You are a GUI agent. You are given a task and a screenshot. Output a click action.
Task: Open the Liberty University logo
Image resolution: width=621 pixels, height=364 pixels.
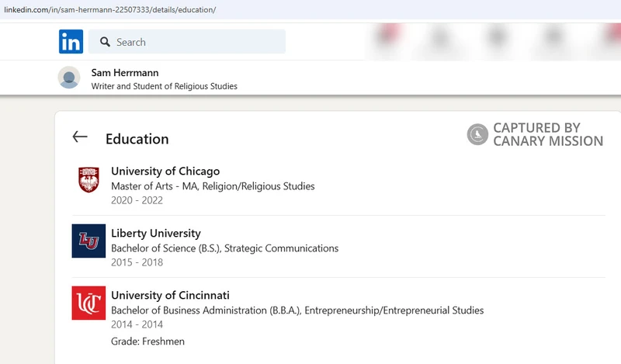(88, 241)
